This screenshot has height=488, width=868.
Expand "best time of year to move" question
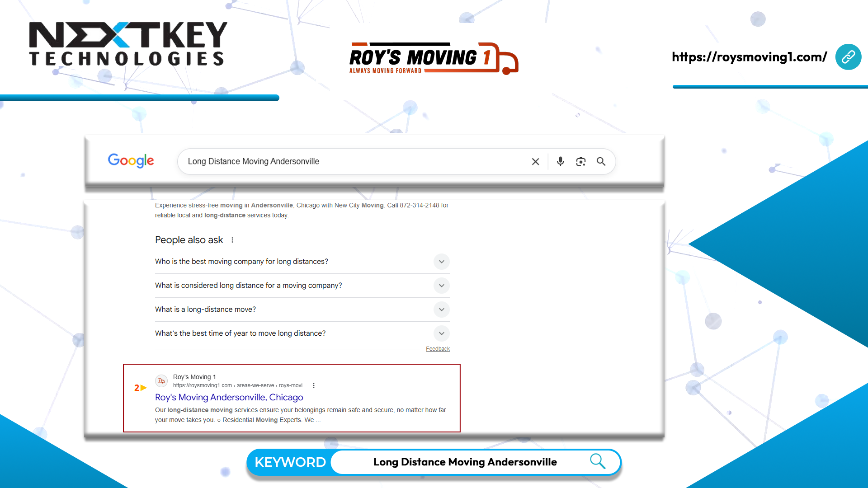click(441, 333)
